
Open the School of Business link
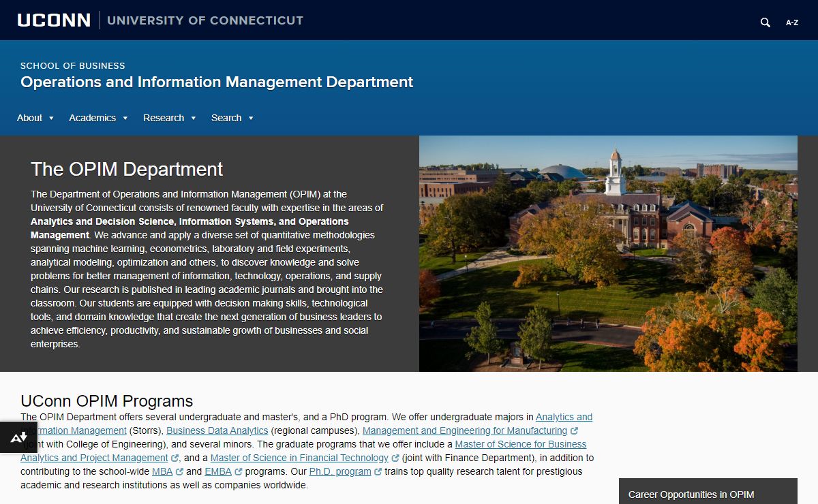[x=73, y=66]
